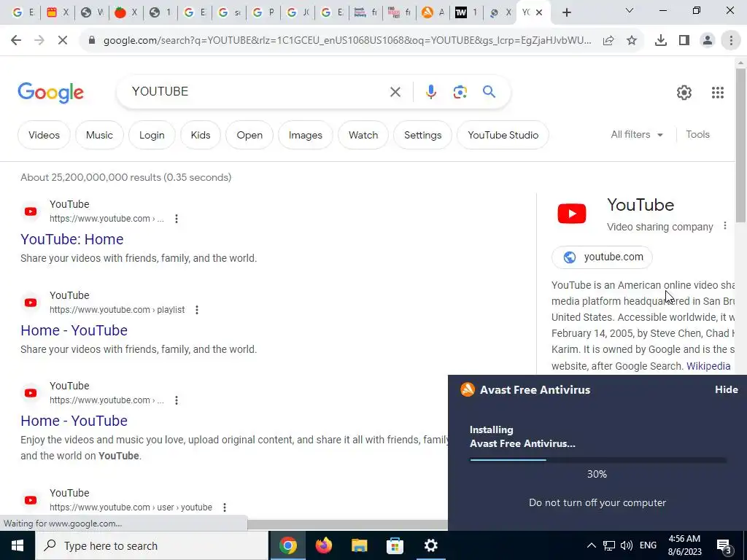The width and height of the screenshot is (747, 560).
Task: Select the Watch filter chip
Action: click(363, 135)
